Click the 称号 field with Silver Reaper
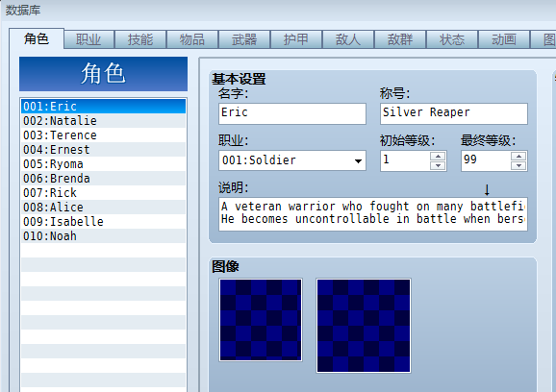Image resolution: width=556 pixels, height=392 pixels. 453,113
